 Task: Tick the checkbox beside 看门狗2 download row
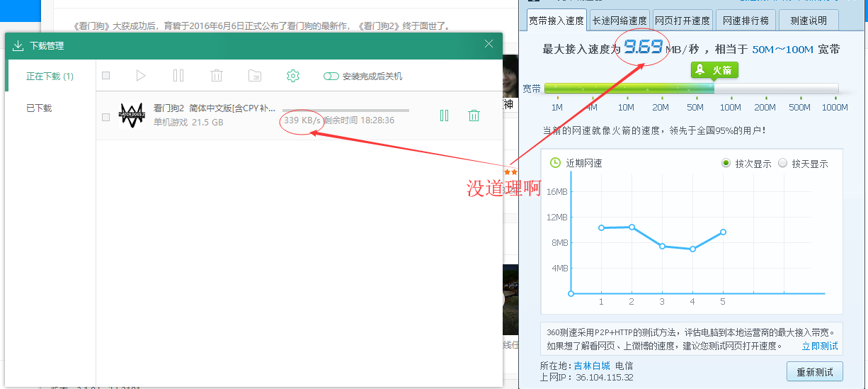[x=106, y=117]
